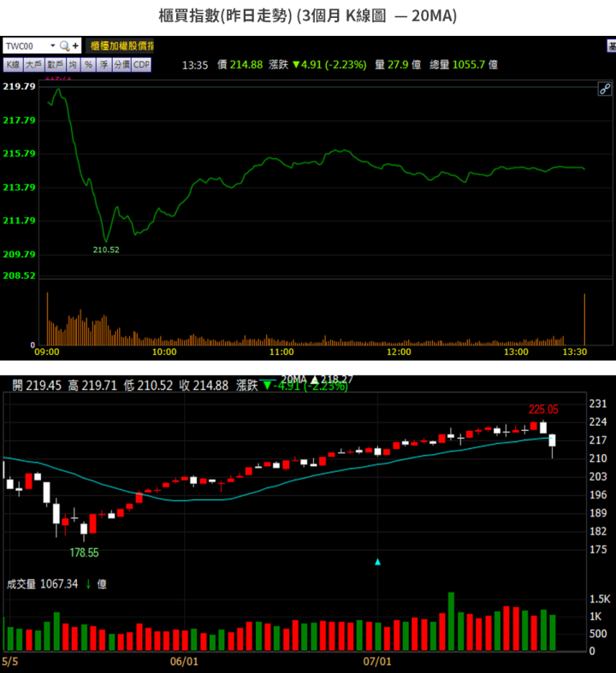Click the 219.79 price axis label
Viewport: 616px width, 673px height.
click(20, 86)
